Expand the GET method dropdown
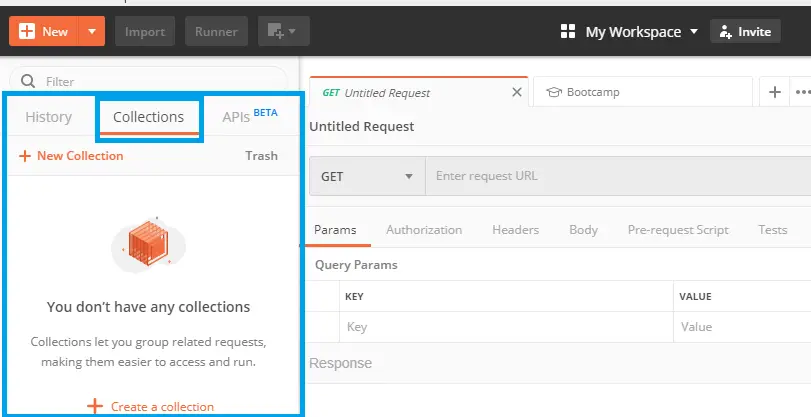The width and height of the screenshot is (811, 417). pyautogui.click(x=367, y=176)
